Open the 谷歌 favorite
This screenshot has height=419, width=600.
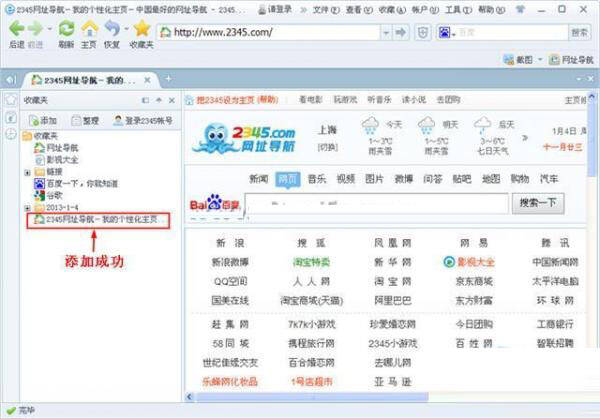pos(48,196)
